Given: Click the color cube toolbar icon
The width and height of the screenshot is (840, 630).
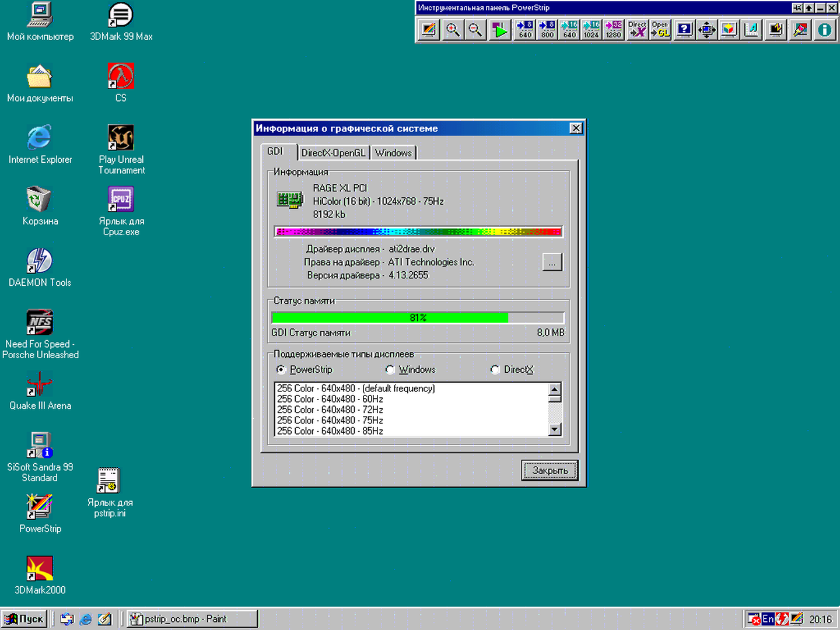Looking at the screenshot, I should coord(729,29).
